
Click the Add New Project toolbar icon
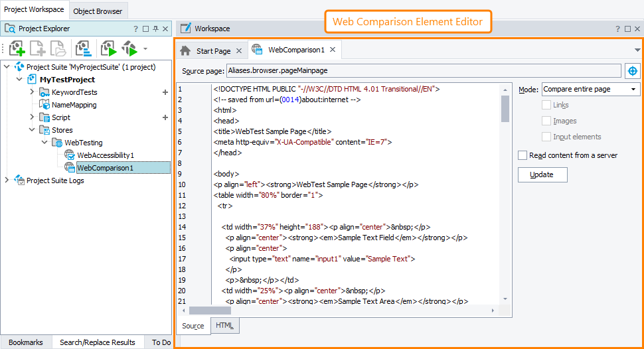(x=17, y=48)
